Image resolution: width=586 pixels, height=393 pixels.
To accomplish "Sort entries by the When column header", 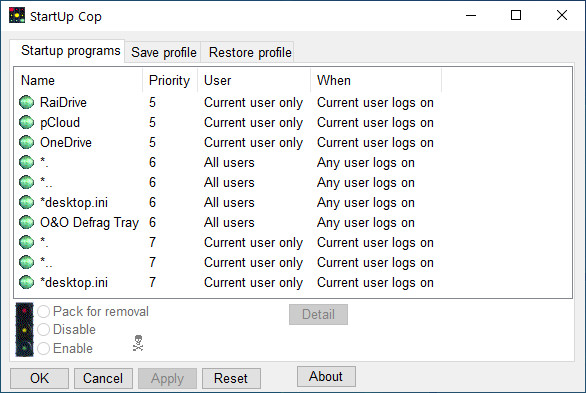I will pyautogui.click(x=376, y=80).
